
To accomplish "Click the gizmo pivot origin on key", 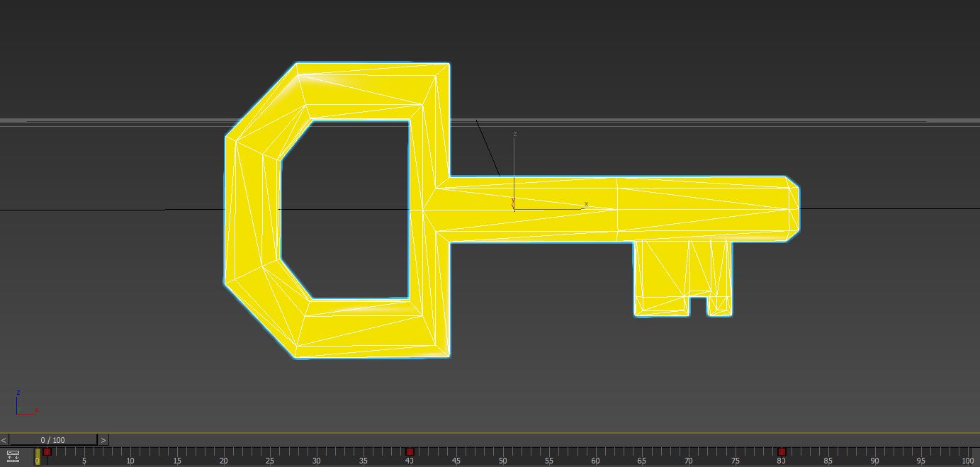I will 514,209.
